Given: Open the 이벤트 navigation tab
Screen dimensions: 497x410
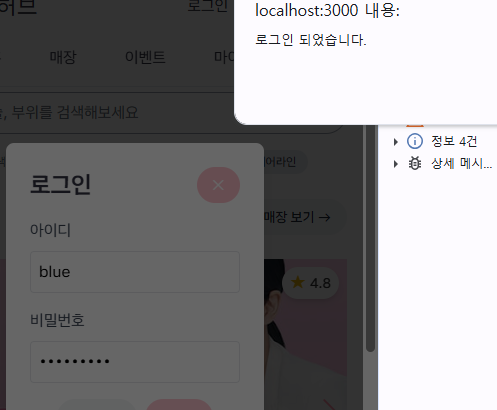Looking at the screenshot, I should 145,57.
